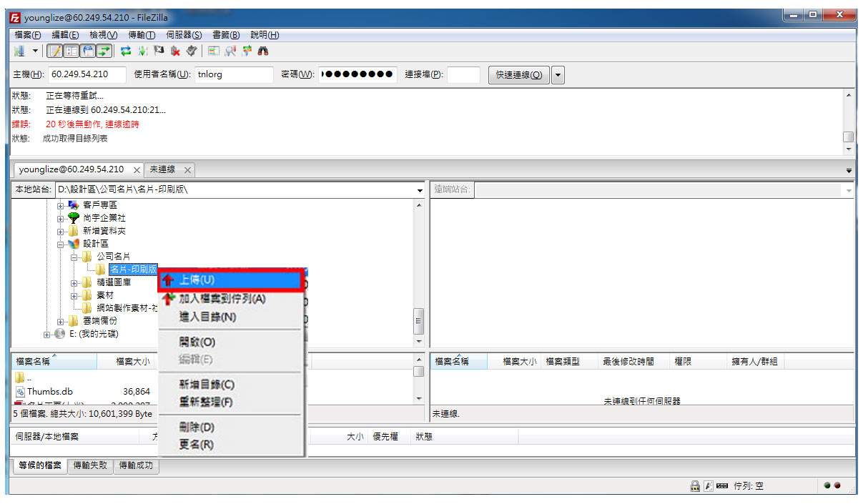The height and width of the screenshot is (504, 863).
Task: Toggle the message log display
Action: point(55,51)
